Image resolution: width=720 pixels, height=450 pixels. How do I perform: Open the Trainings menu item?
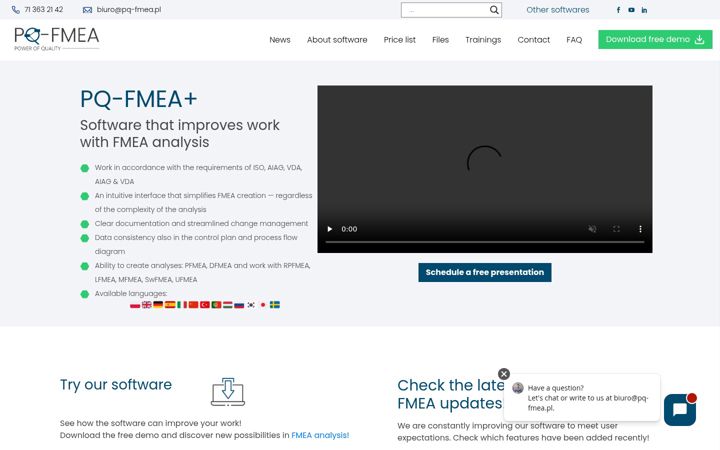[x=483, y=40]
